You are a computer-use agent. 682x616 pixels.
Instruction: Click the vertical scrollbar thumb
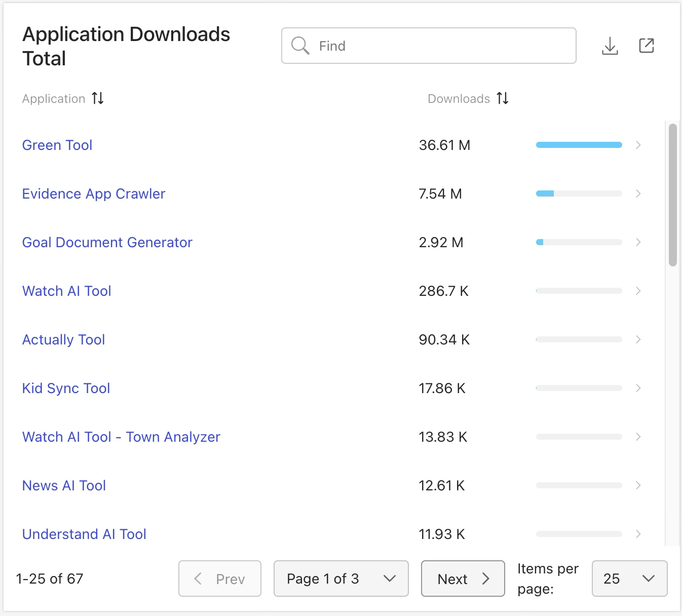pos(673,195)
